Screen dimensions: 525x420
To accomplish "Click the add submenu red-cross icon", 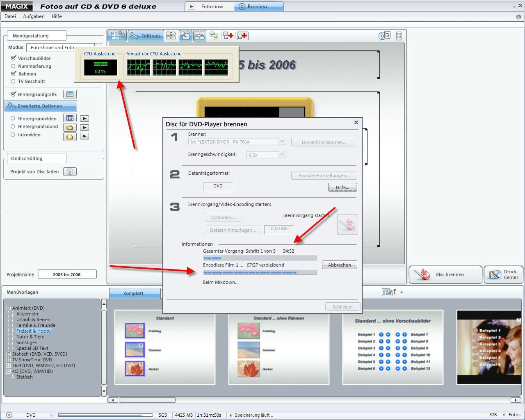I will pos(228,36).
